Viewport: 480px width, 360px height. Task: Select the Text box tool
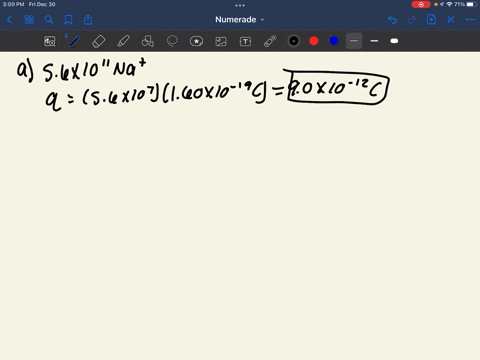click(245, 41)
